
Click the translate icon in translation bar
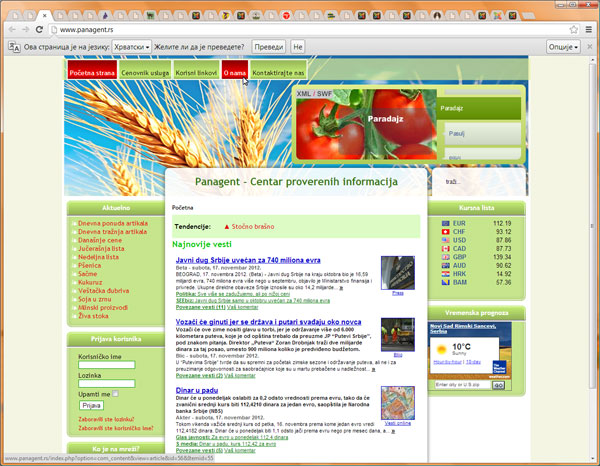pos(12,47)
